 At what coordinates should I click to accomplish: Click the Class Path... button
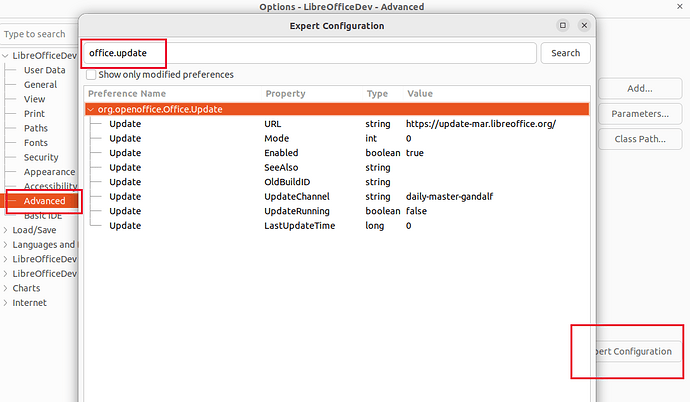[x=639, y=139]
